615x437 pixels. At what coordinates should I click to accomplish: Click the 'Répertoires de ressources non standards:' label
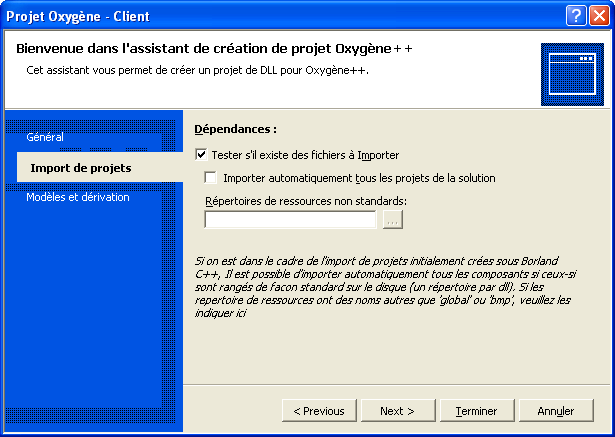[x=306, y=201]
